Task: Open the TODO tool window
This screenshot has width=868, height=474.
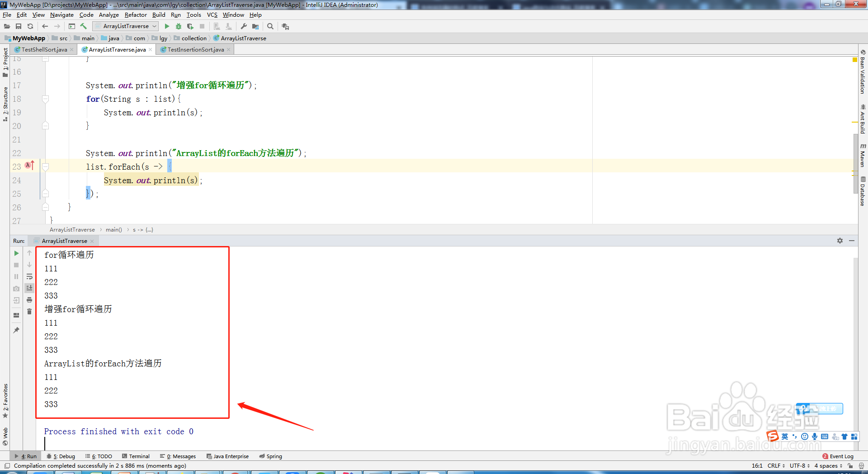Action: click(x=99, y=456)
